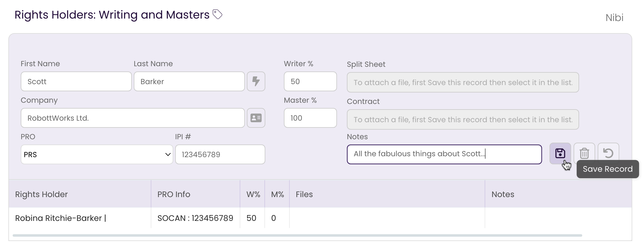Click the horizontal scrollbar under the table
The width and height of the screenshot is (644, 250).
tap(297, 235)
